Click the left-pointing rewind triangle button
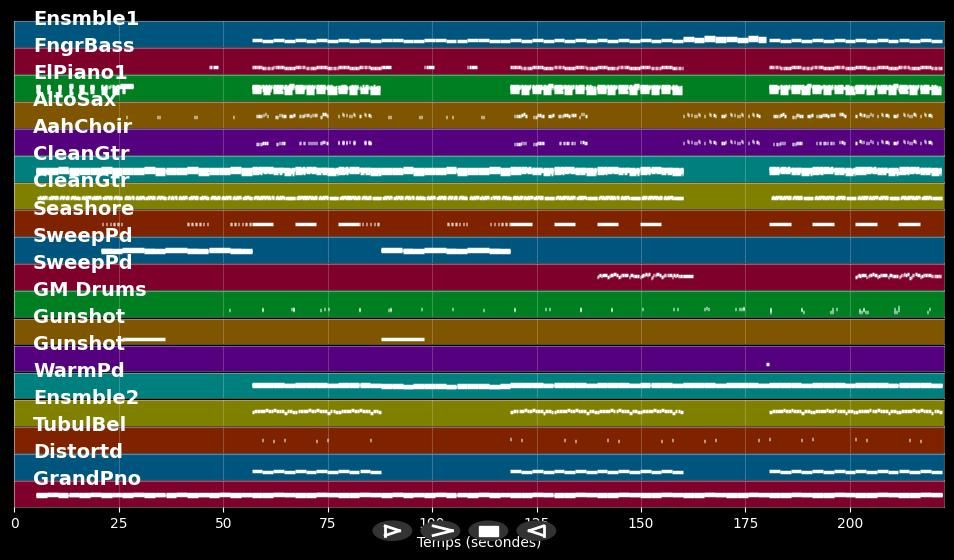Screen dimensions: 954x560 click(536, 531)
